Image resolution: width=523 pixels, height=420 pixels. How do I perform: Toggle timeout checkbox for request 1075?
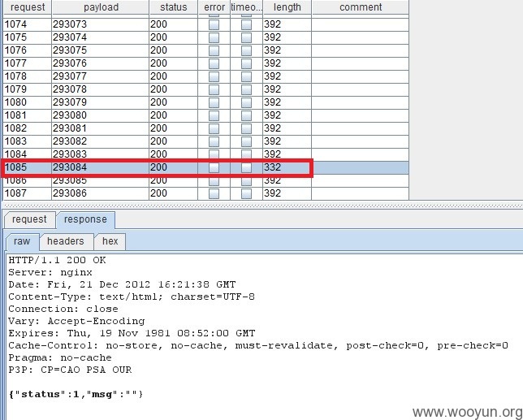point(247,37)
